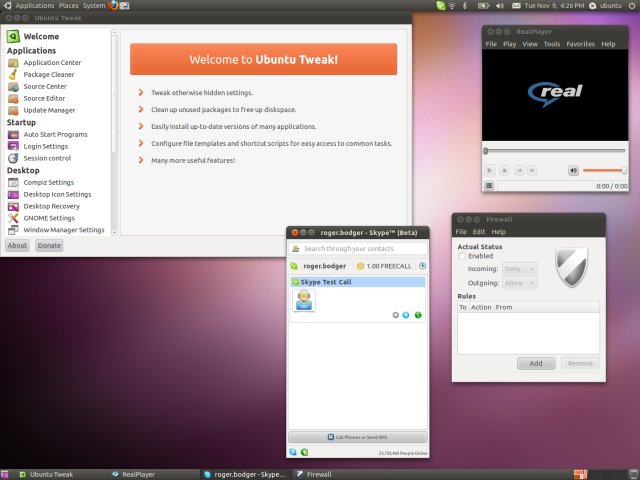Screen dimensions: 640x480
Task: Open the Welcome page icon in Ubuntu Tweak
Action: pyautogui.click(x=13, y=36)
